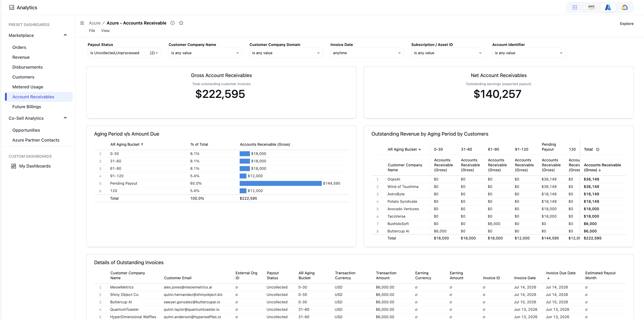Open the Analytics logo icon
Screen dimensions: 644x319
click(x=12, y=7)
